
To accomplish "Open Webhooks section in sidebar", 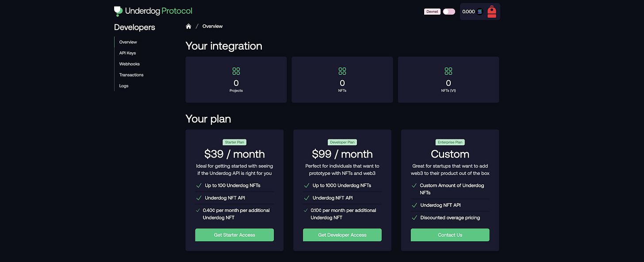I will (129, 64).
